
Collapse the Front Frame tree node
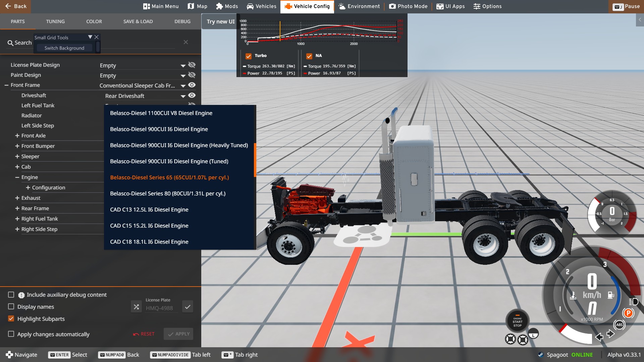pos(6,85)
